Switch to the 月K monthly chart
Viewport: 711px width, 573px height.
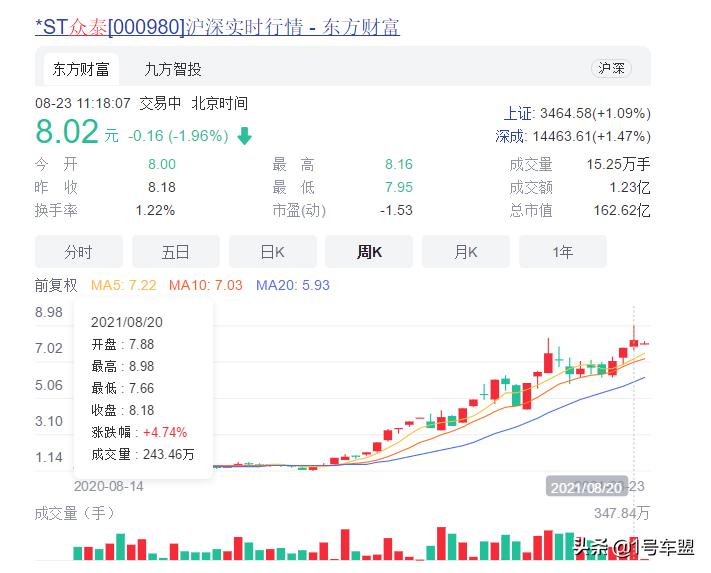(466, 252)
